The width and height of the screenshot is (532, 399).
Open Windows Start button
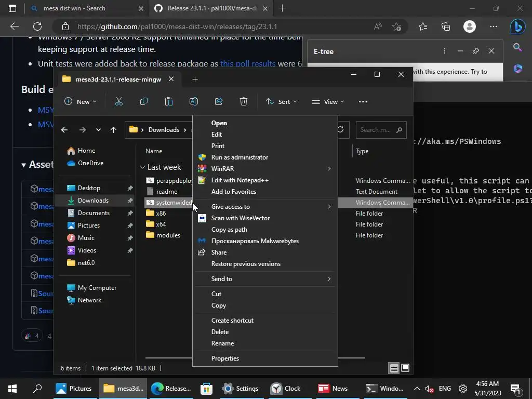[12, 389]
